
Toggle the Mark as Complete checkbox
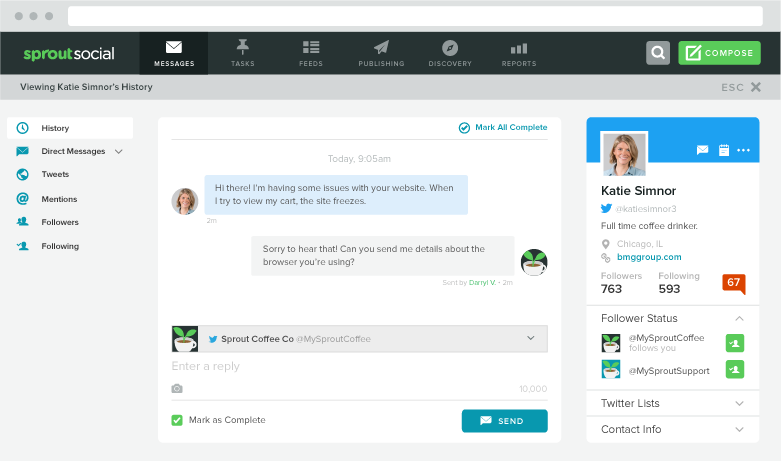(x=177, y=420)
